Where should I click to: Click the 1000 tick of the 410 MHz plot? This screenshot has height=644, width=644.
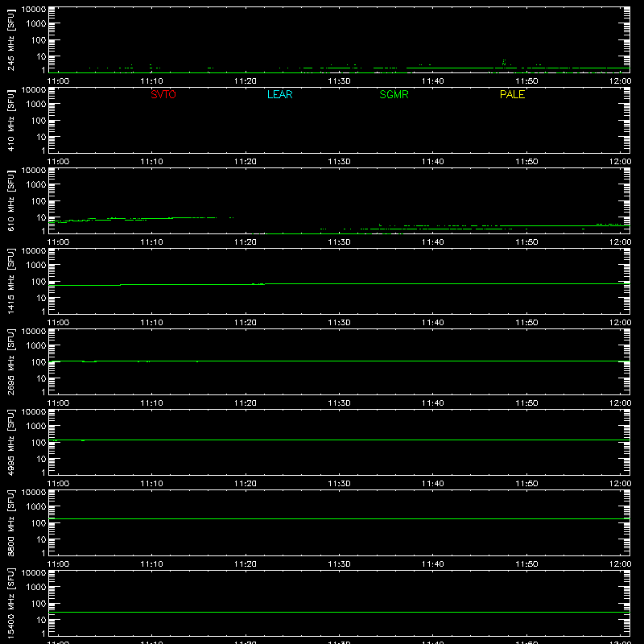36,105
